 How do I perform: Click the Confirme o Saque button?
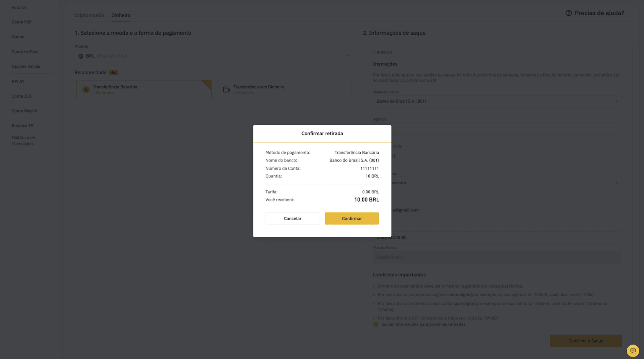586,341
